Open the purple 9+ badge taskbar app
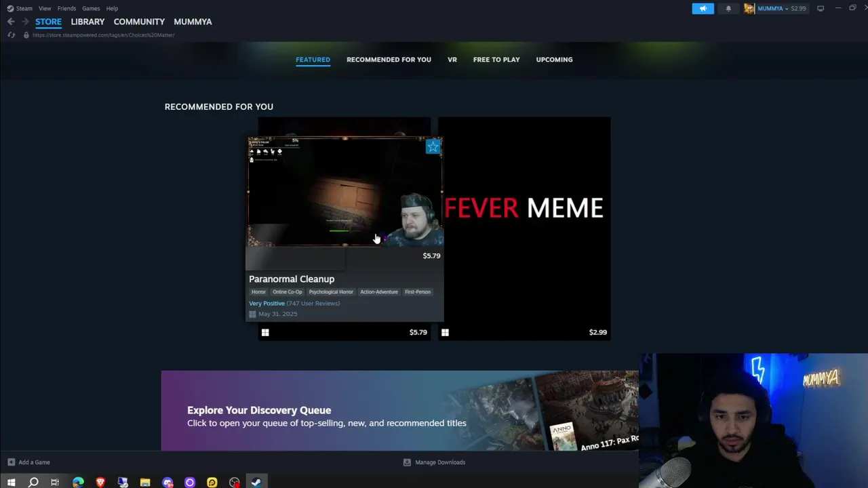The height and width of the screenshot is (488, 868). [167, 482]
